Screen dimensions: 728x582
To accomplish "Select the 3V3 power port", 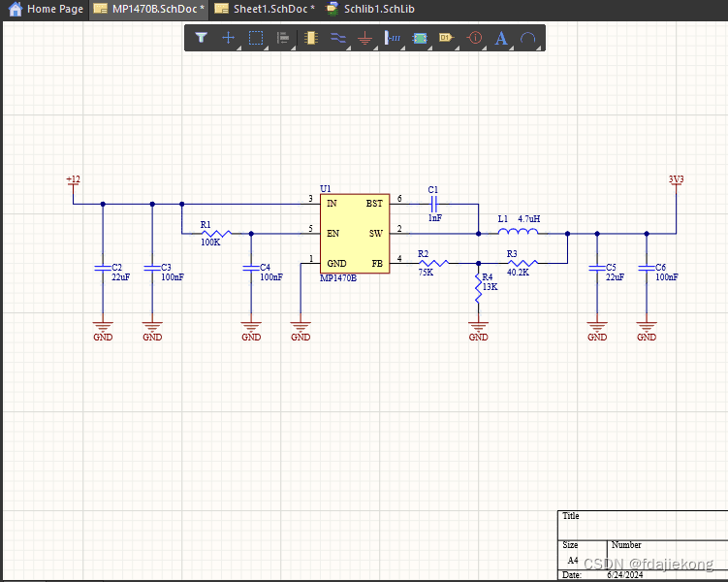I will click(676, 182).
